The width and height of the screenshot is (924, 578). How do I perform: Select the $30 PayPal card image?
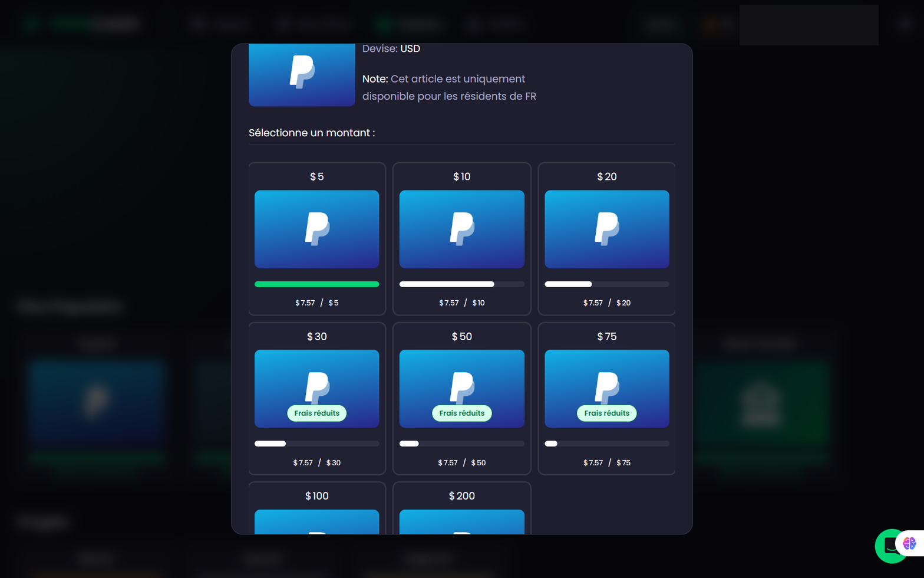click(316, 389)
